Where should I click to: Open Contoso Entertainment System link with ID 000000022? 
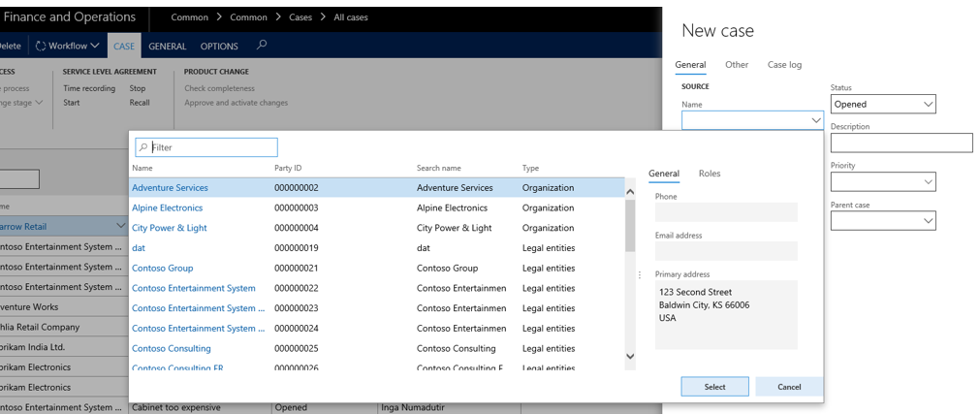click(194, 288)
